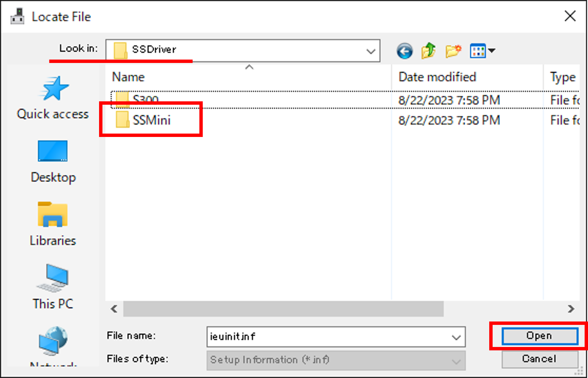Select This PC in the sidebar
The height and width of the screenshot is (378, 588).
[53, 287]
